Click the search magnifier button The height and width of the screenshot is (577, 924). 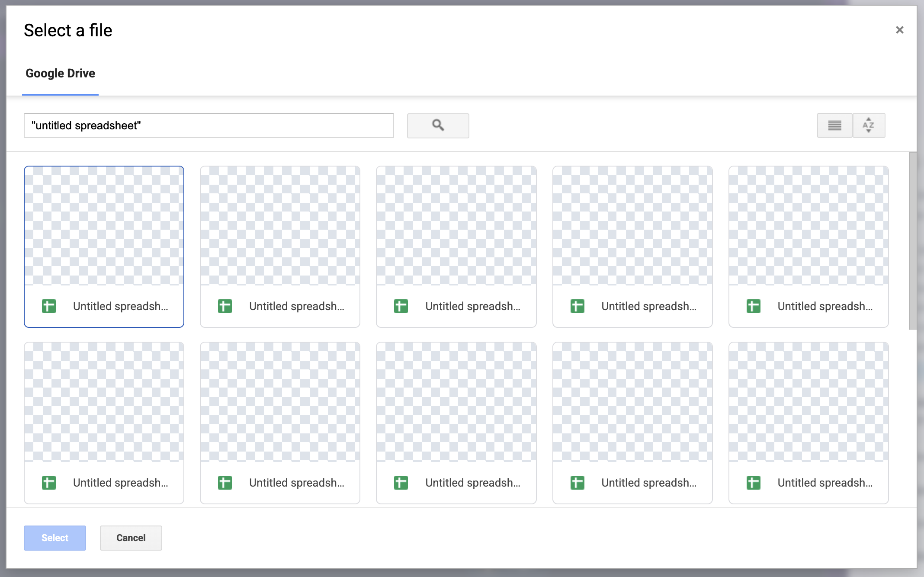pos(438,125)
